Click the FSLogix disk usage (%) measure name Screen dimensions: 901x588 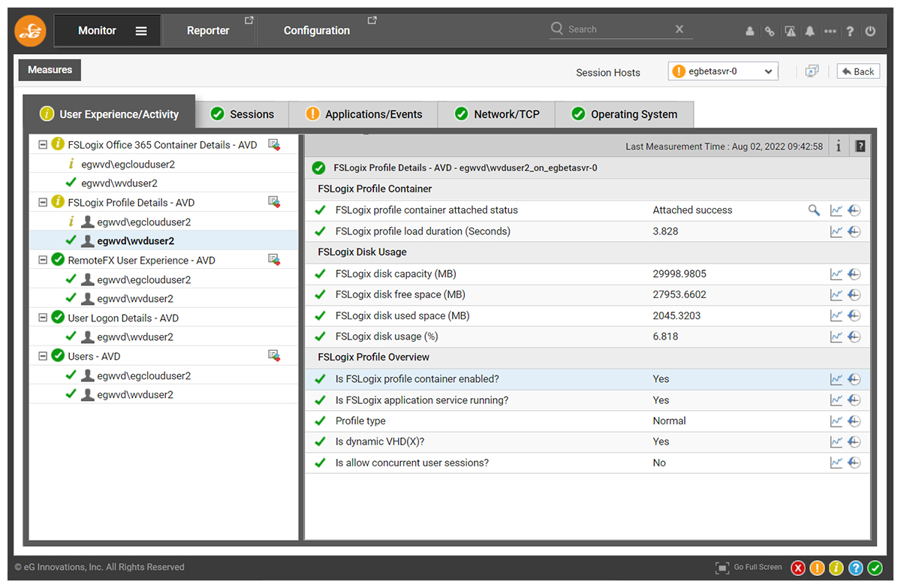[387, 337]
